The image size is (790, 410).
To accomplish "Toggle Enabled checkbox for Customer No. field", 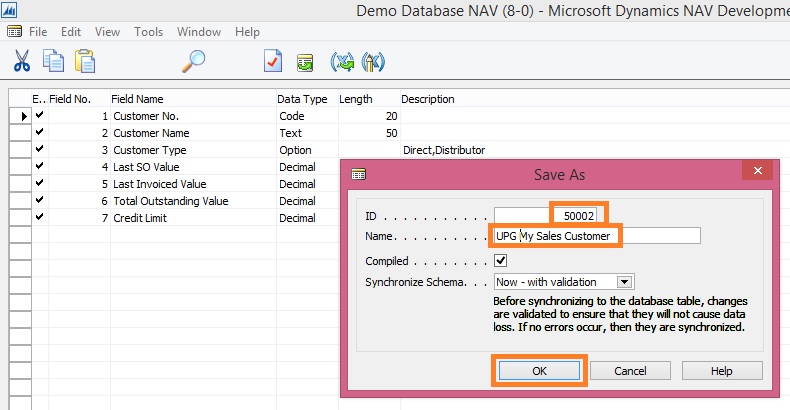I will point(39,117).
